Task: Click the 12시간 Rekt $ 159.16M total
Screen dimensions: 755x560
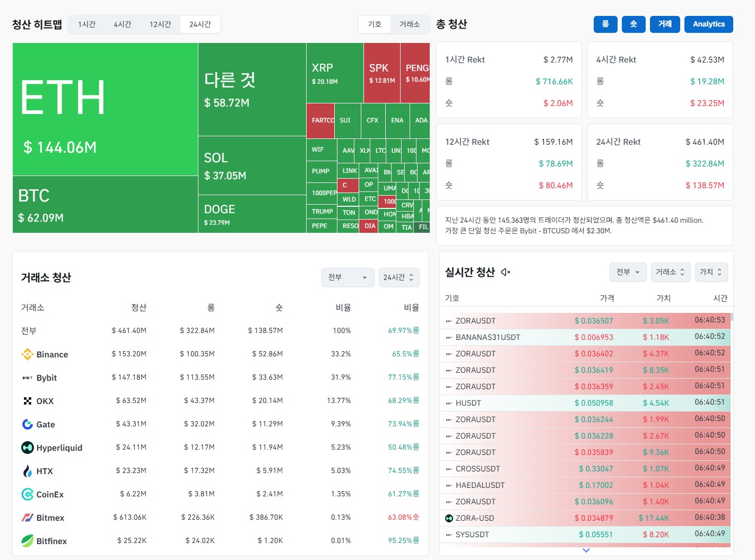Action: [553, 142]
